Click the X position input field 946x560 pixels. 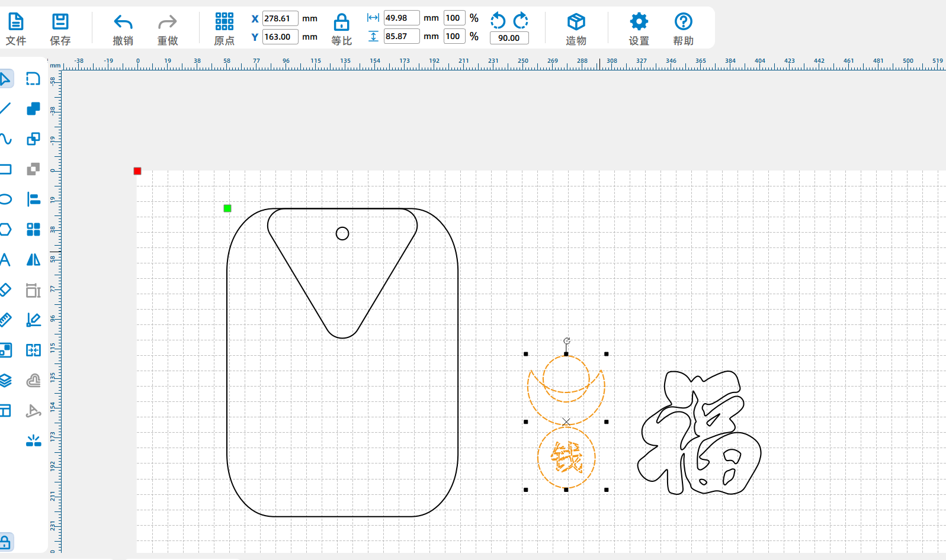(x=280, y=18)
